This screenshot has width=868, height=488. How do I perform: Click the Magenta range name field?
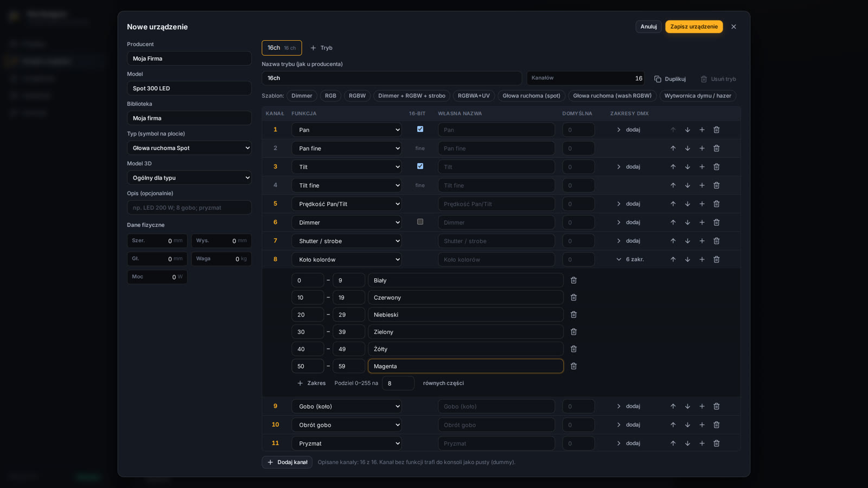[x=465, y=366]
